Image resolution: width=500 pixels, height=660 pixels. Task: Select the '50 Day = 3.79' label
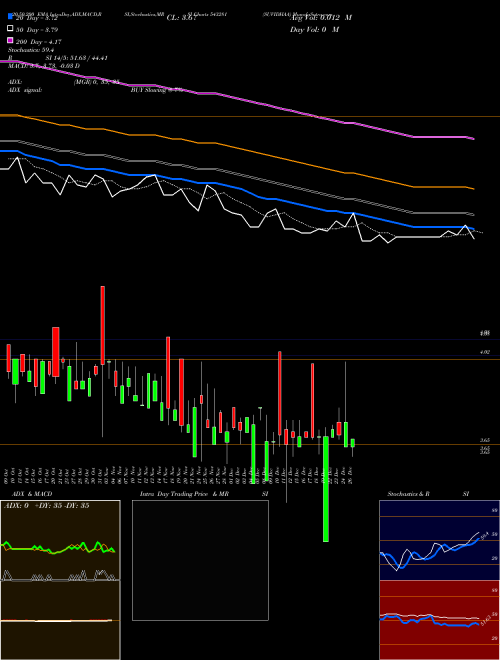pyautogui.click(x=37, y=30)
